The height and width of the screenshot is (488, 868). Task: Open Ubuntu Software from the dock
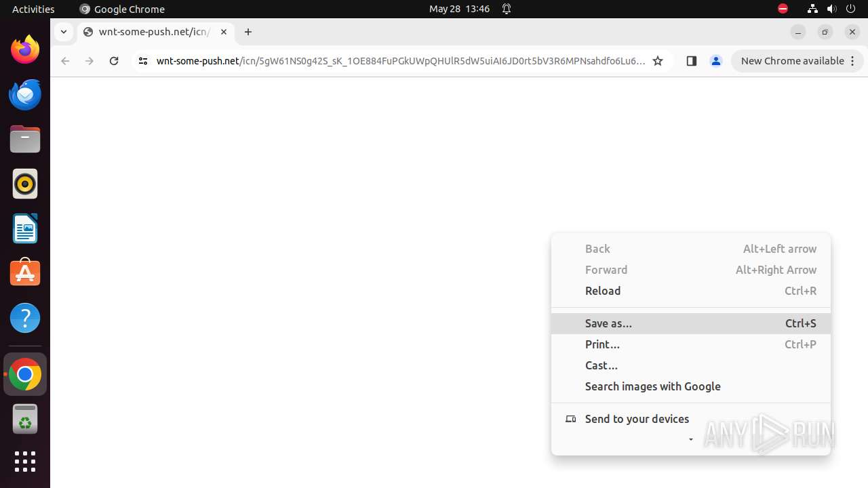25,273
